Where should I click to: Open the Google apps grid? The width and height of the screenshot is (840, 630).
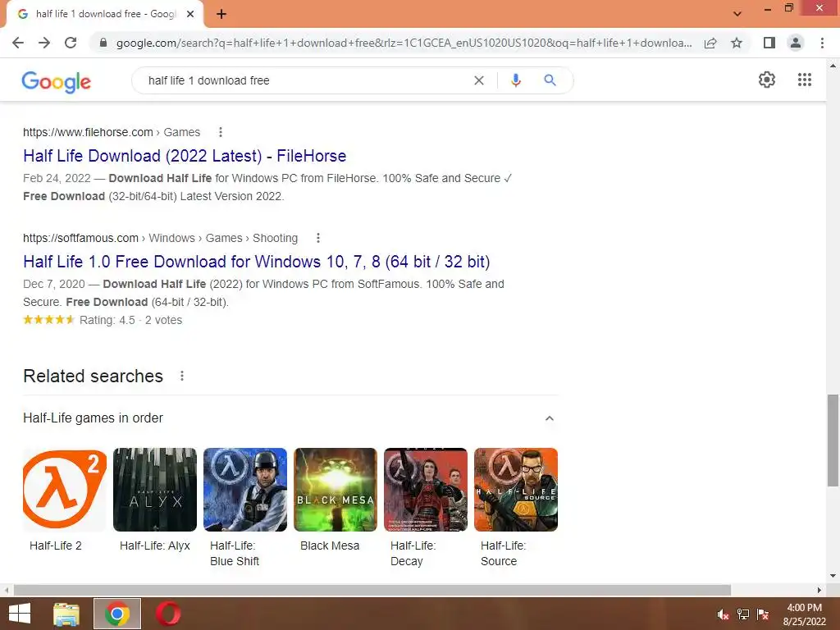coord(805,80)
